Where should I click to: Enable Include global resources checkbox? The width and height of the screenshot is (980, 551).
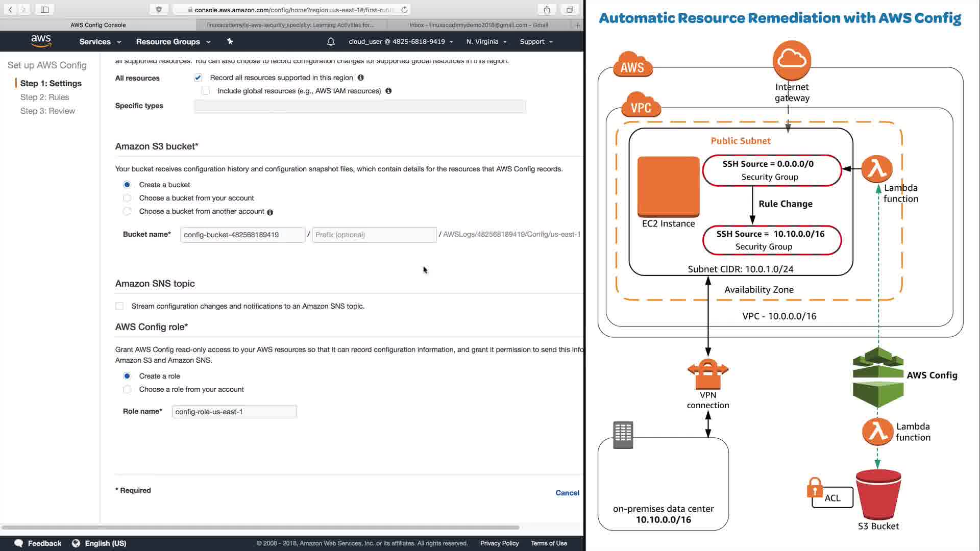click(206, 91)
